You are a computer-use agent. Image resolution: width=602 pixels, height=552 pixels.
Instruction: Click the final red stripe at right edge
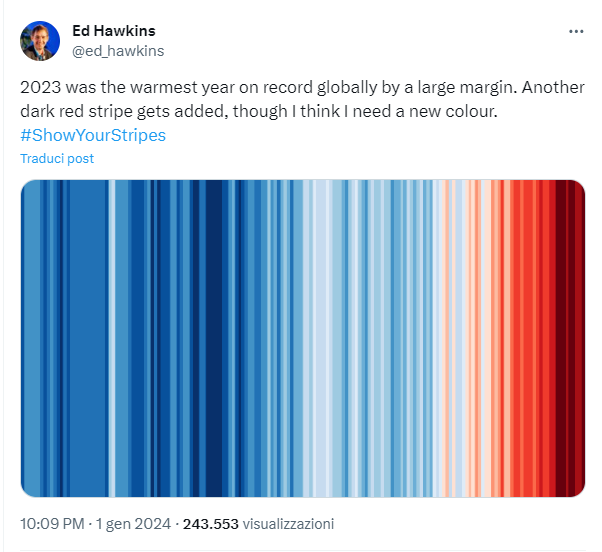click(x=580, y=338)
